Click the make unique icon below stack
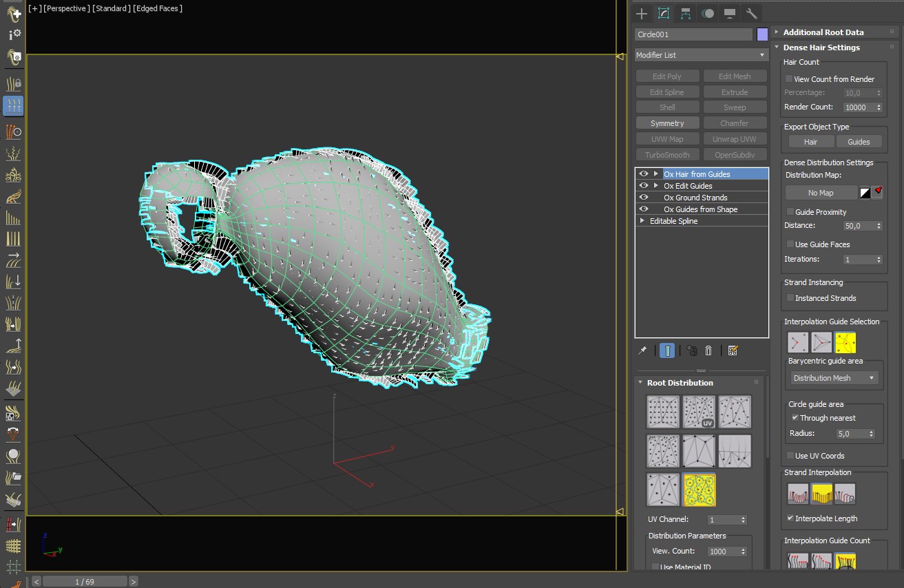 [692, 350]
